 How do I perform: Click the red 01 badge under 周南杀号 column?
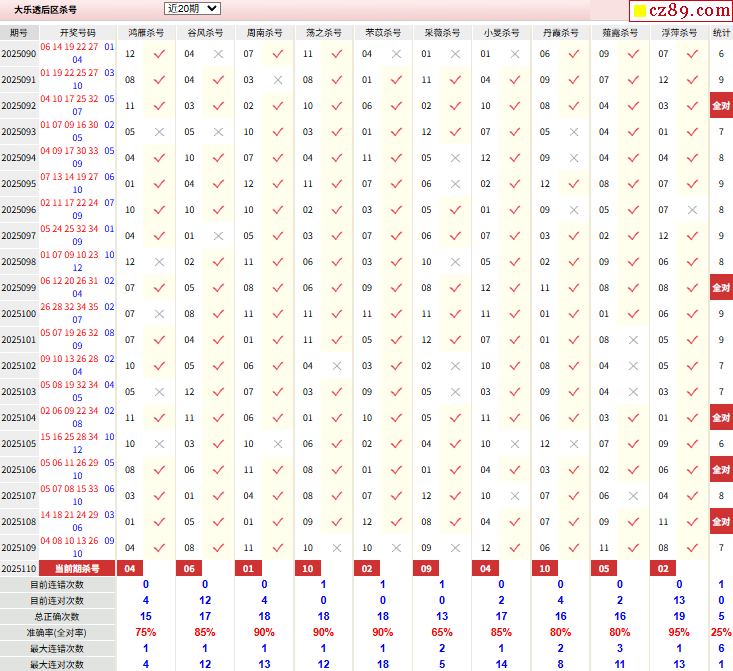pyautogui.click(x=248, y=569)
